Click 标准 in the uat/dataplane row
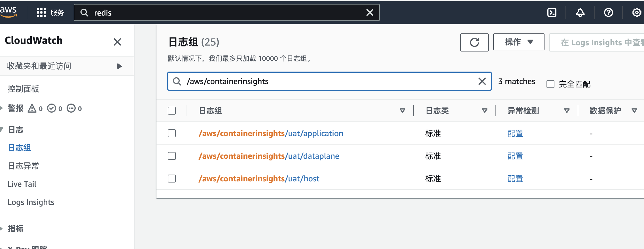 pyautogui.click(x=433, y=156)
